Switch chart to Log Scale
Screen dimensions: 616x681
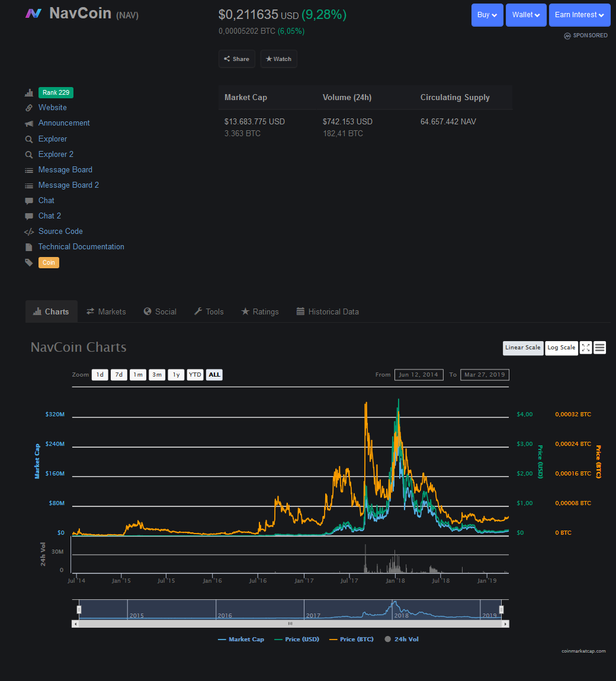(x=562, y=348)
